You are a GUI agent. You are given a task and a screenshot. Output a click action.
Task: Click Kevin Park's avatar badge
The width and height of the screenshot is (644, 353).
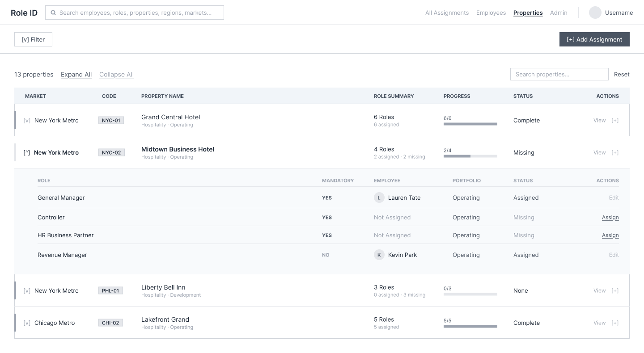pyautogui.click(x=379, y=255)
